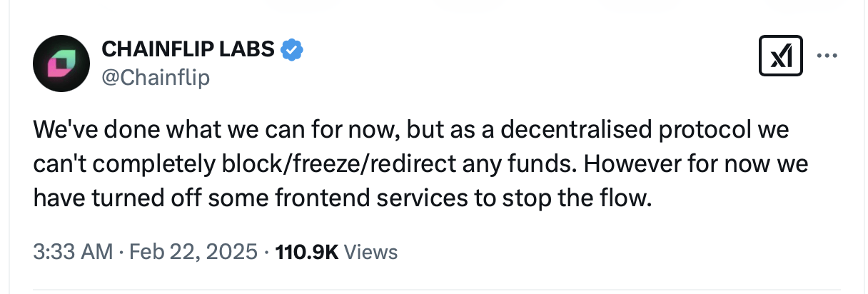
Task: Open the CHAINFLIP LABS display name link
Action: coord(188,49)
